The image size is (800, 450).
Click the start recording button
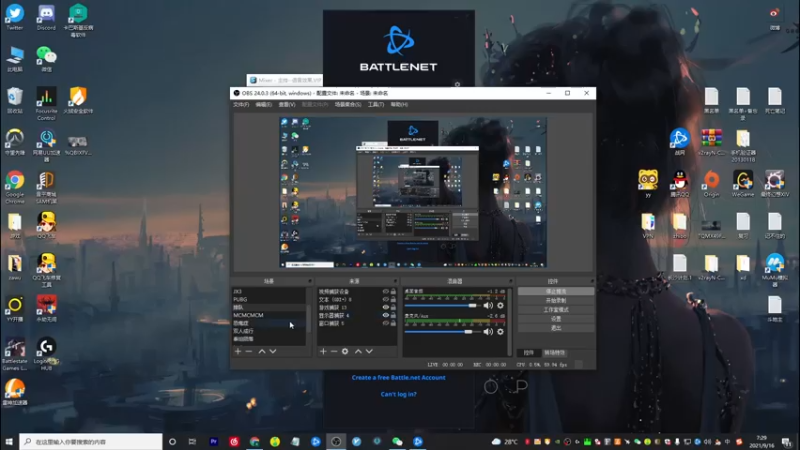point(556,301)
